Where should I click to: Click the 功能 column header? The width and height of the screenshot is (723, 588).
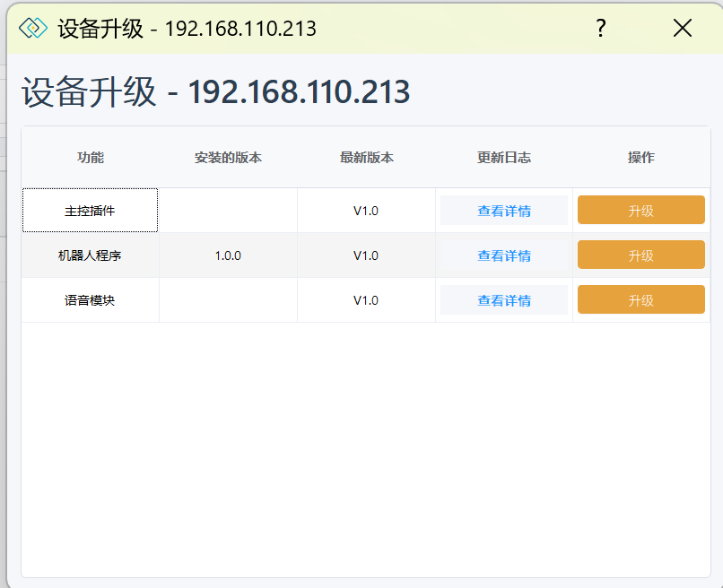click(91, 158)
